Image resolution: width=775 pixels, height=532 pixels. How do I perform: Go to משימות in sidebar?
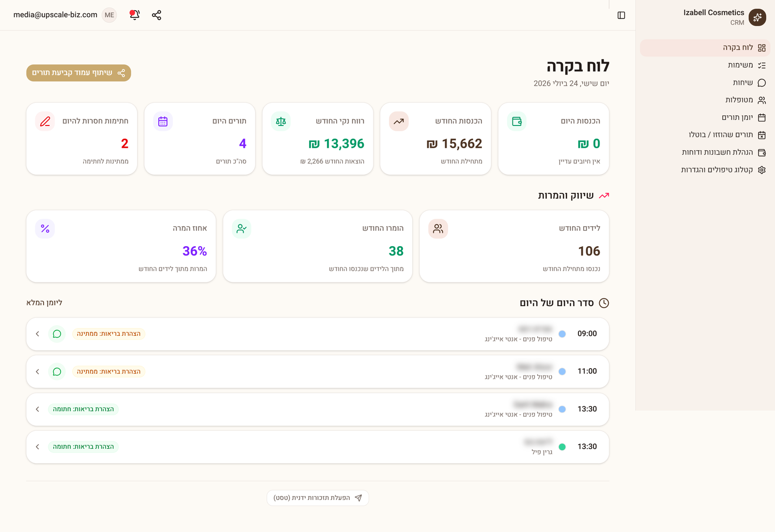705,65
